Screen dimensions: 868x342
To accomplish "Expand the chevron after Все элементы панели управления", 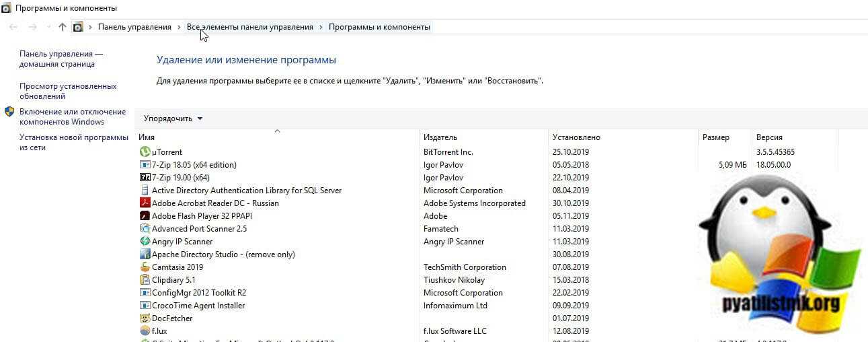I will (x=321, y=27).
